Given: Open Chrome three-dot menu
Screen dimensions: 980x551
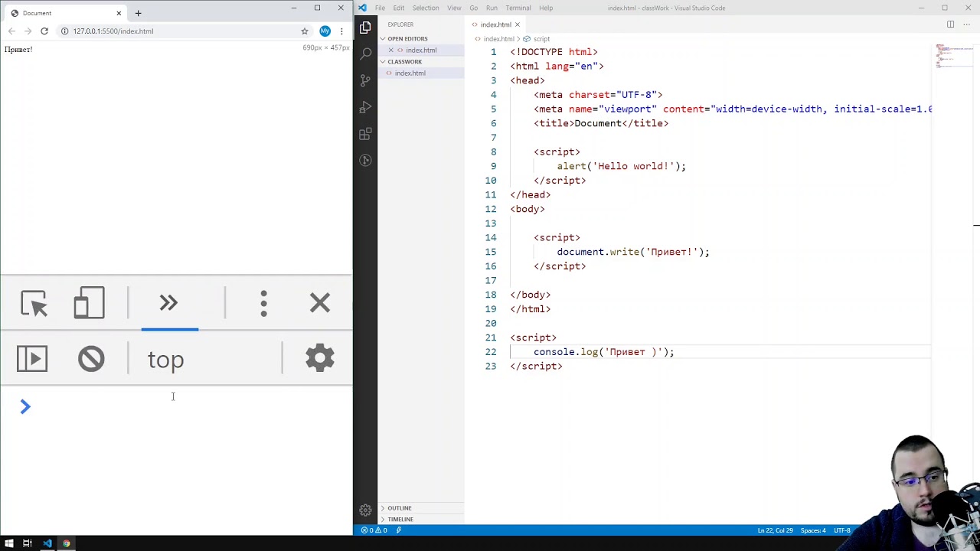Looking at the screenshot, I should tap(341, 31).
